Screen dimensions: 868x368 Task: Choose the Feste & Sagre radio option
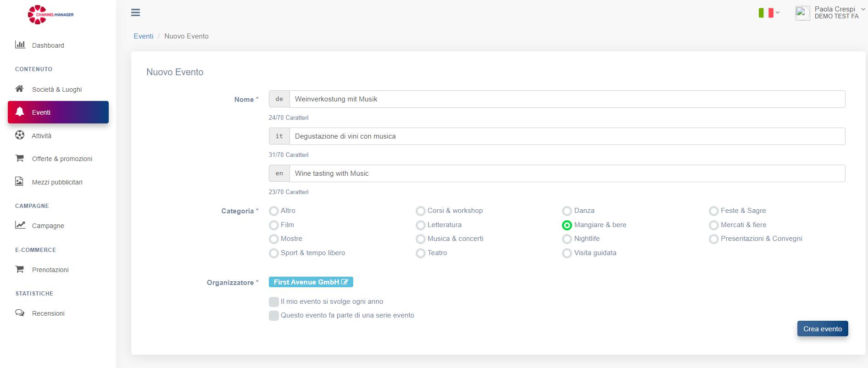point(714,211)
